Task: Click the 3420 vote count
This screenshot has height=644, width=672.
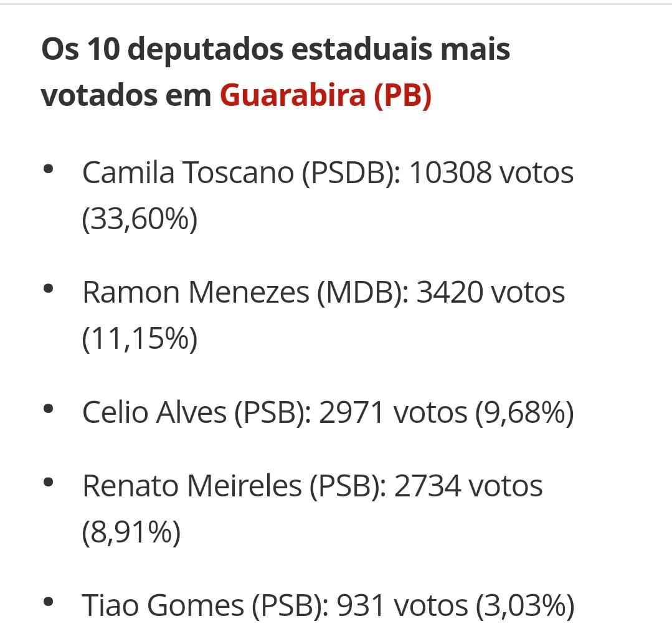Action: pyautogui.click(x=449, y=293)
